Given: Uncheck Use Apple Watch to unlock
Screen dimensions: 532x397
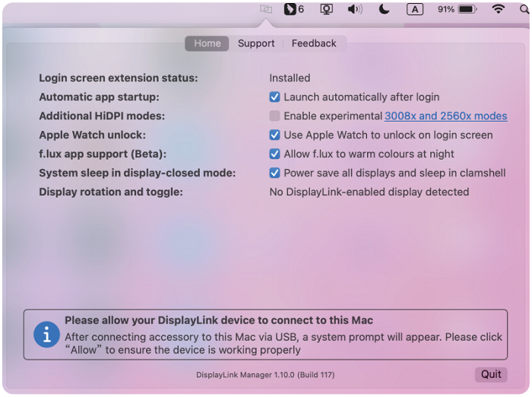Looking at the screenshot, I should pyautogui.click(x=274, y=135).
